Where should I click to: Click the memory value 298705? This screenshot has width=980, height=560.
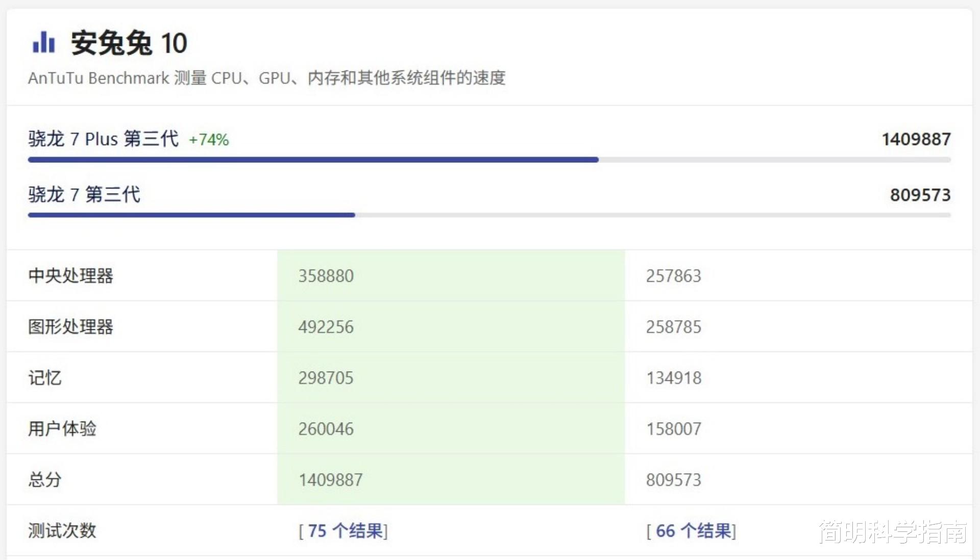tap(326, 378)
